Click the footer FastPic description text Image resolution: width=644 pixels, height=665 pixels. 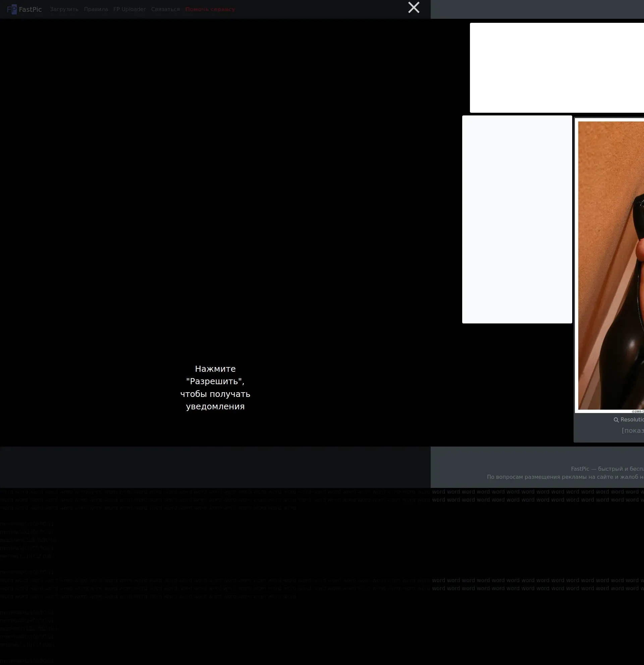[607, 469]
